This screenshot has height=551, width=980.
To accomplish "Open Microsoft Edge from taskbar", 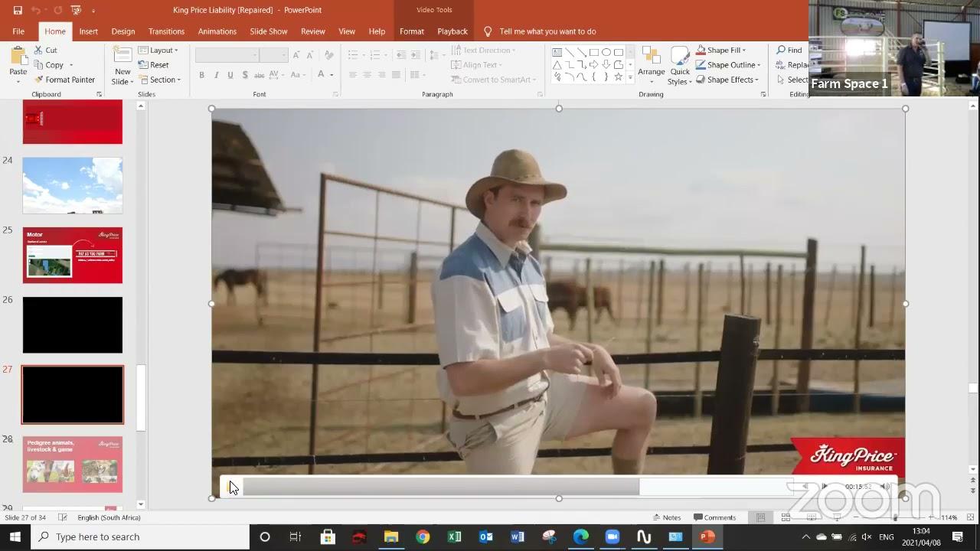I will click(x=581, y=536).
